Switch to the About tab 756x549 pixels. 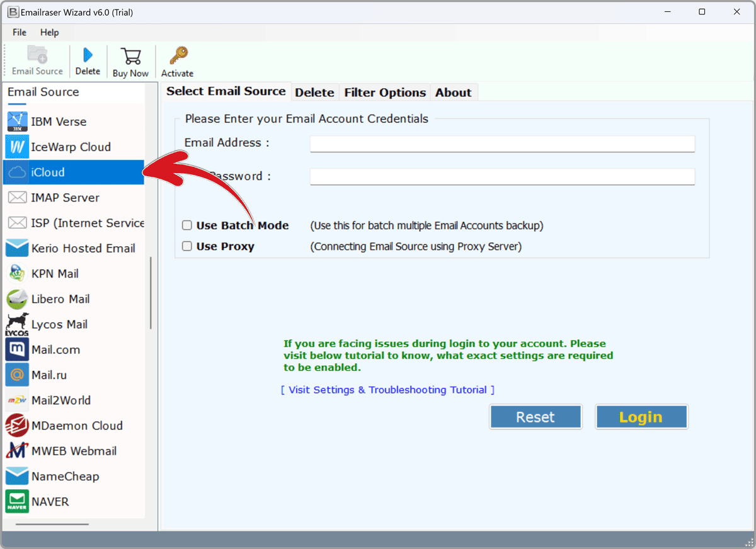453,93
